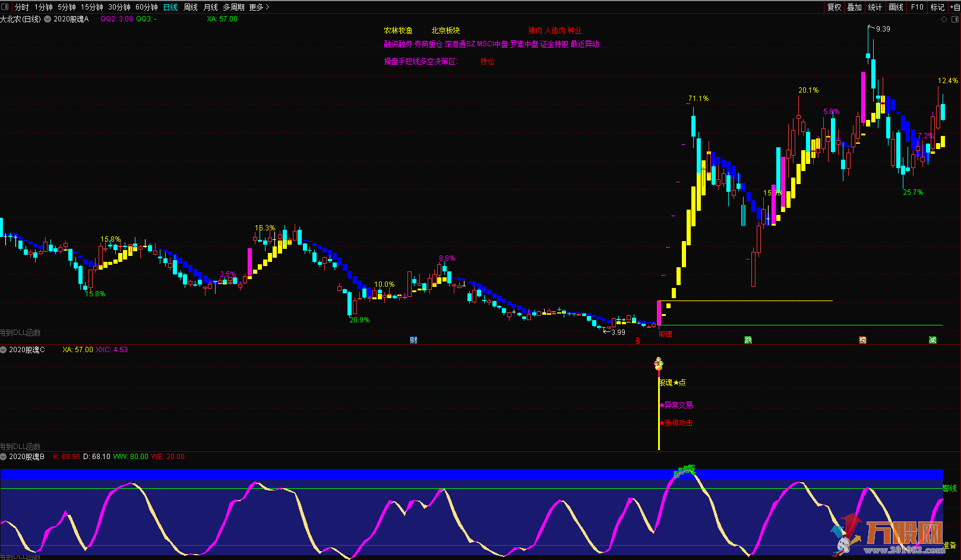Click the 20.1% gain label

point(808,90)
